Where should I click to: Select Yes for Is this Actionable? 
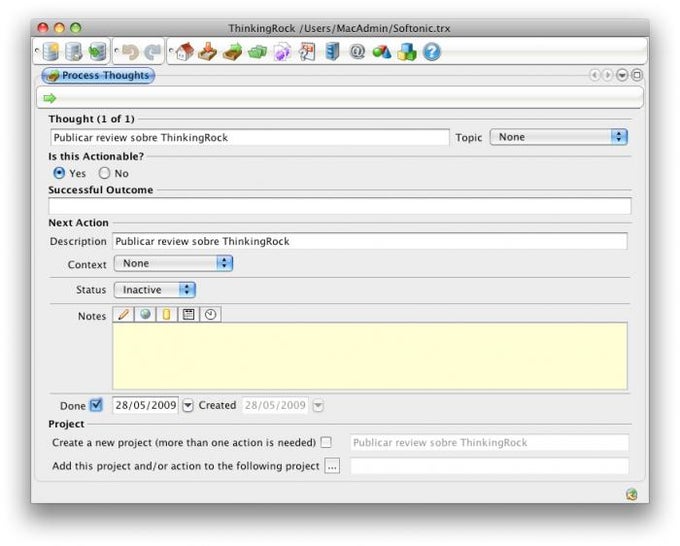click(59, 173)
